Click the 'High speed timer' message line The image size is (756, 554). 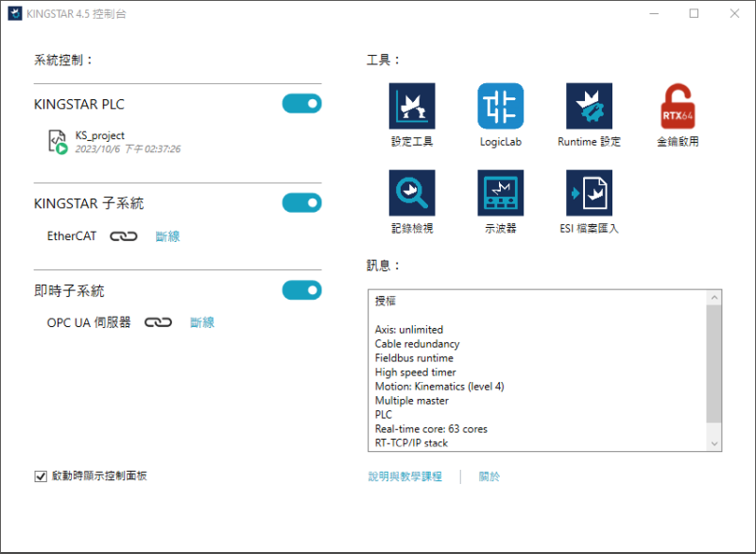[x=415, y=372]
